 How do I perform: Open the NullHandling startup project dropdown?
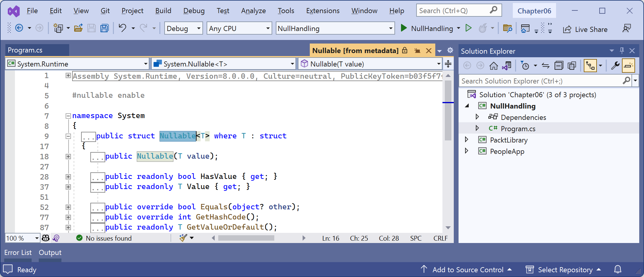pos(335,28)
